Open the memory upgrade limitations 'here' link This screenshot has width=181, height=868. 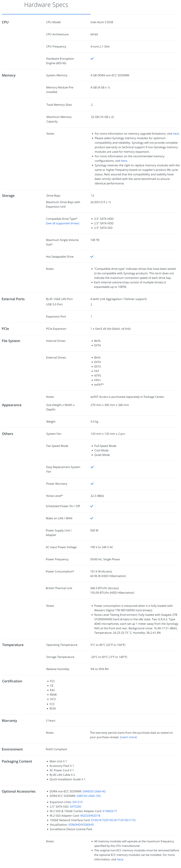click(x=176, y=134)
